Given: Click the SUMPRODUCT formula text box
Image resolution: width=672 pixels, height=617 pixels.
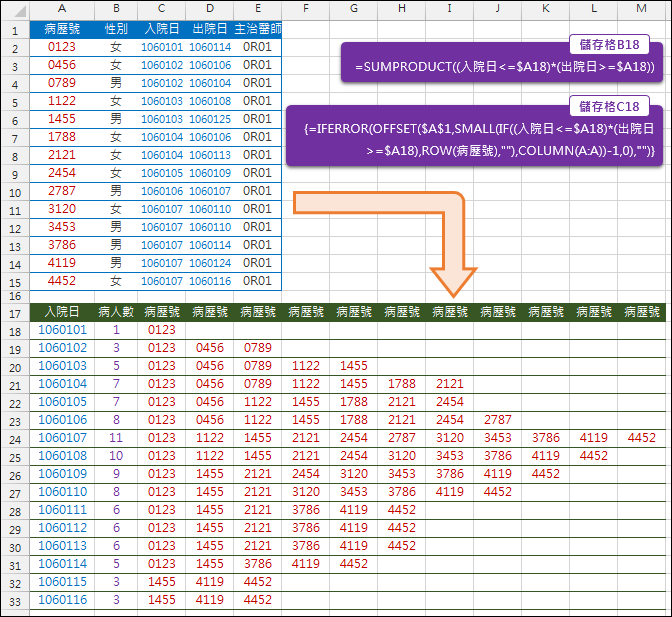Looking at the screenshot, I should pyautogui.click(x=502, y=63).
